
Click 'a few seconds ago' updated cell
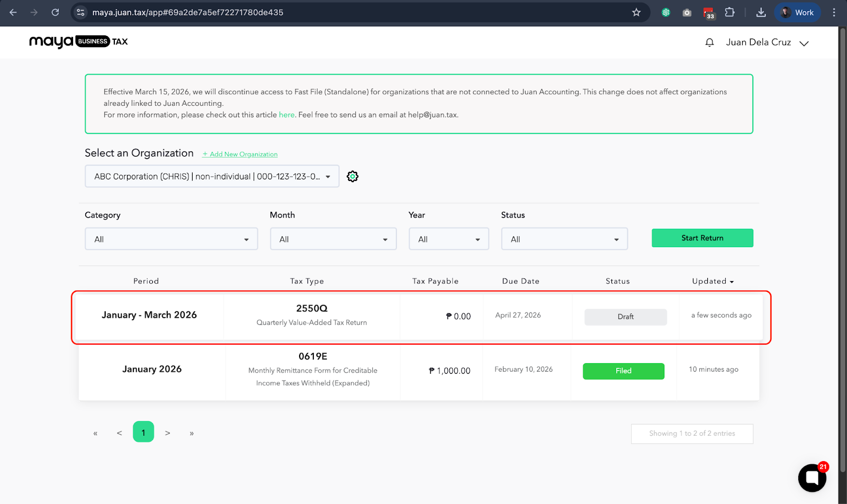point(721,315)
